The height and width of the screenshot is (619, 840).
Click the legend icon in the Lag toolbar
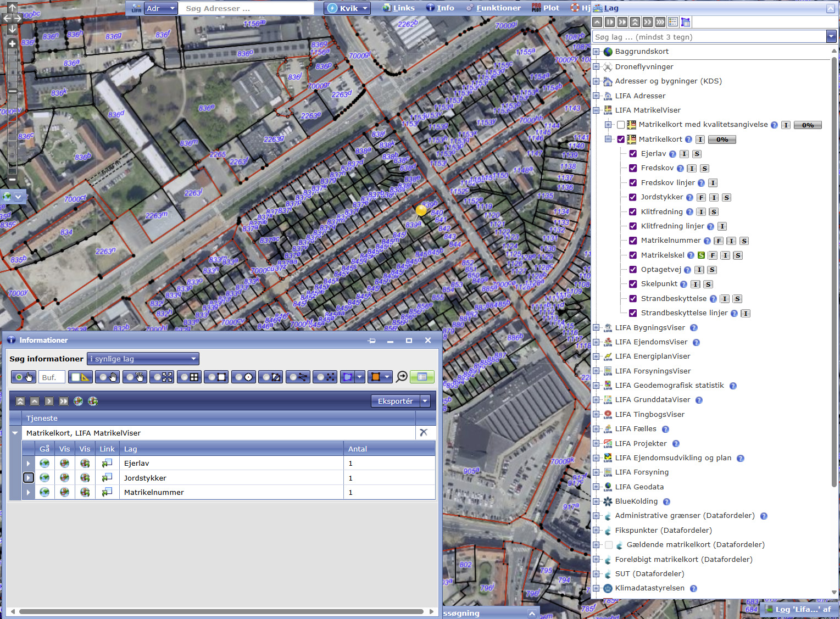(x=673, y=22)
